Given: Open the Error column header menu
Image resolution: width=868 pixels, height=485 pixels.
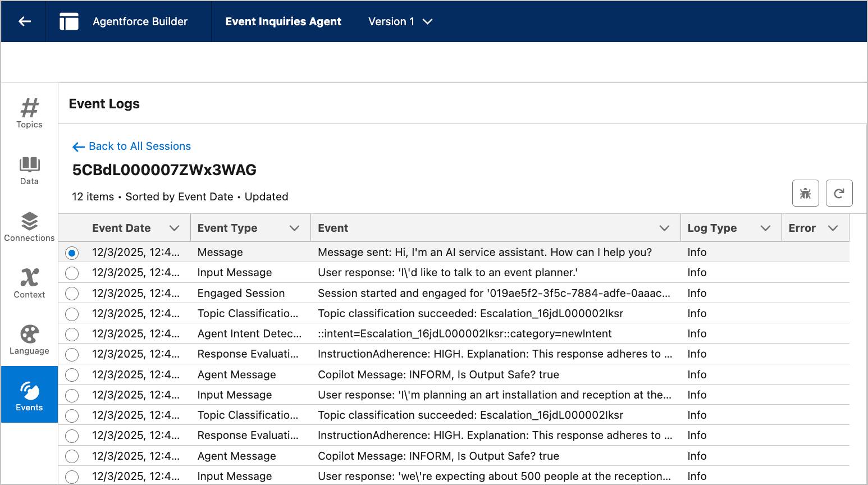Looking at the screenshot, I should click(x=832, y=228).
